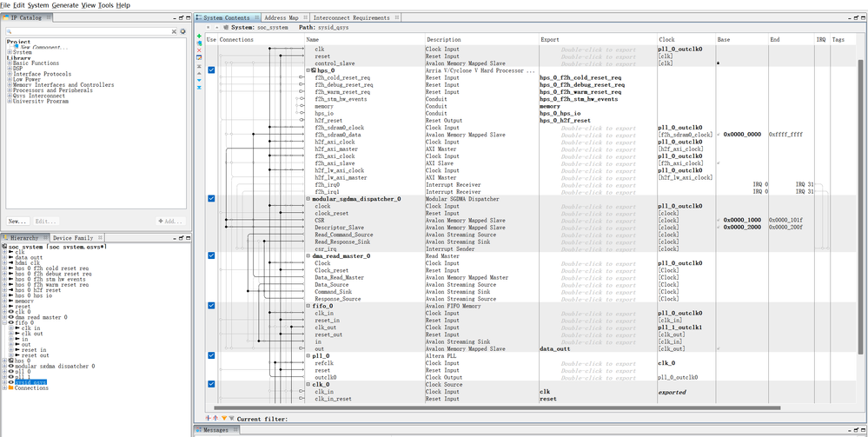The width and height of the screenshot is (868, 437).
Task: Clear the IP Catalog search box
Action: [173, 32]
